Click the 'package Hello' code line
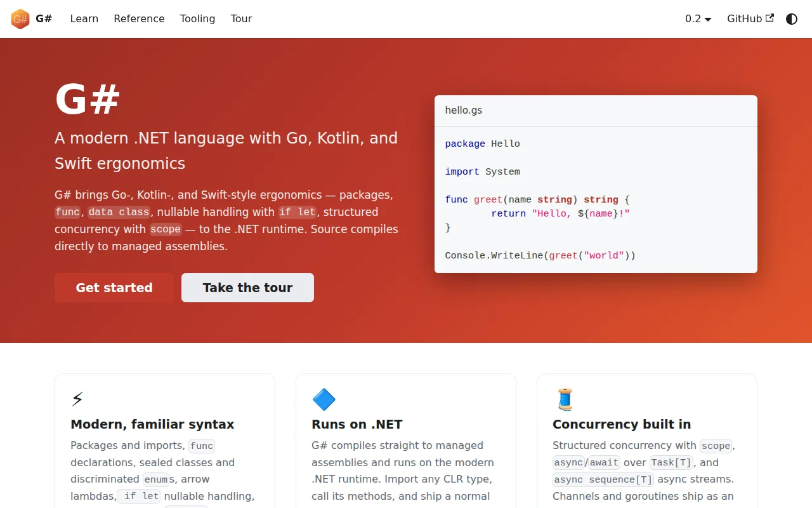This screenshot has height=508, width=812. tap(483, 144)
